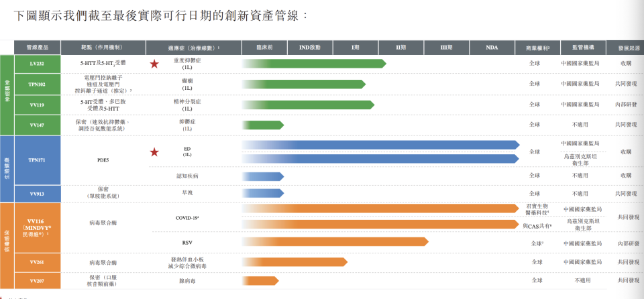Click the 認知疾病 indication

click(x=187, y=176)
